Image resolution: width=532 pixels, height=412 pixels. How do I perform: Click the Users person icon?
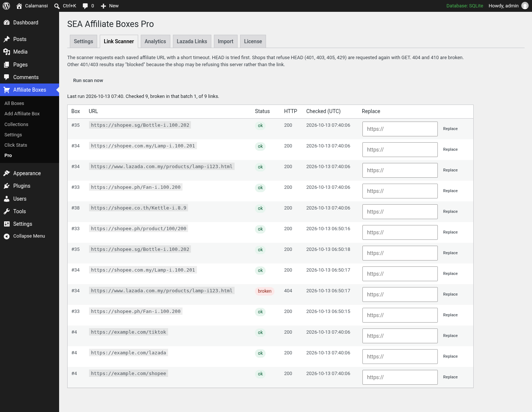[x=7, y=199]
